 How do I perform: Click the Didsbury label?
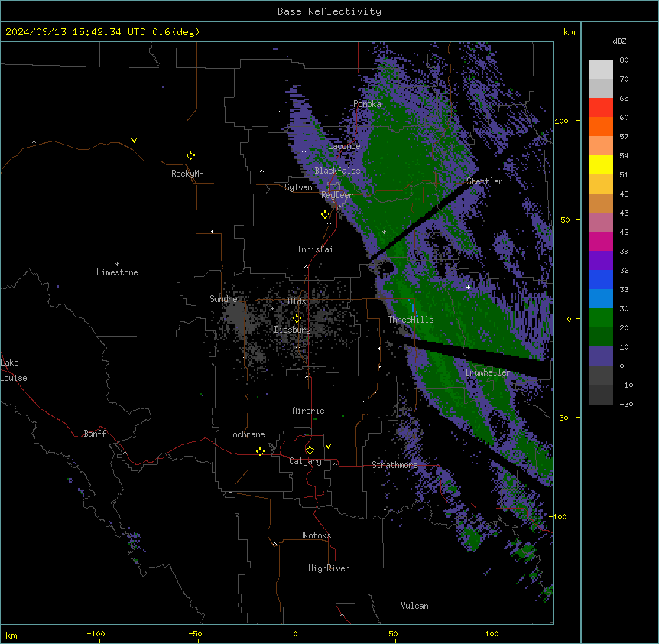(293, 330)
